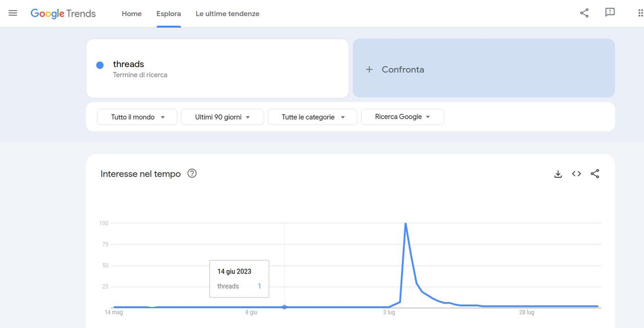Download the chart data as CSV
Image resolution: width=644 pixels, height=328 pixels.
click(x=558, y=174)
